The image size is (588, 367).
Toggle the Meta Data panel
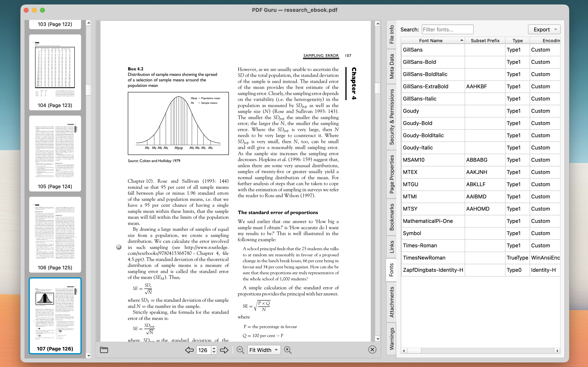(x=391, y=65)
